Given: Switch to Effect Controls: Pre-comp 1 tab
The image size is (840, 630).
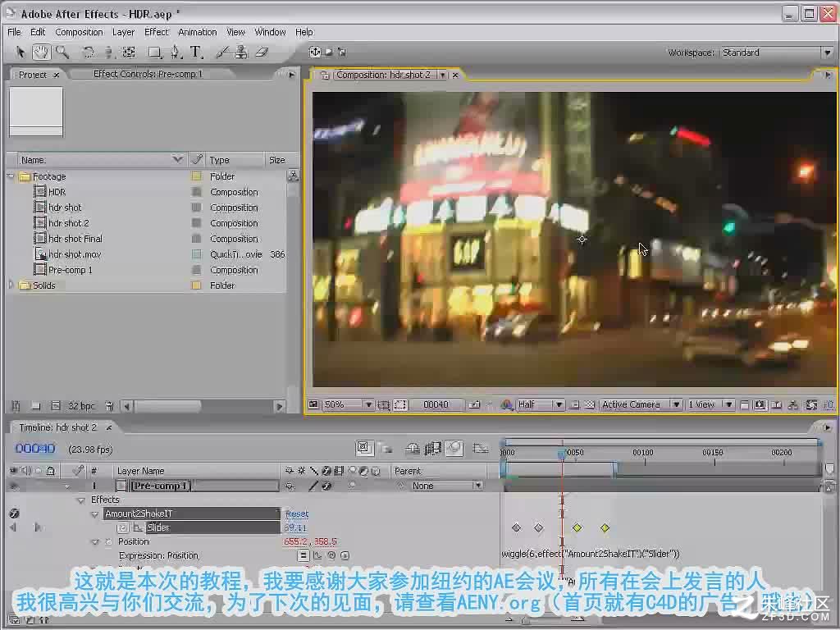Looking at the screenshot, I should [148, 74].
